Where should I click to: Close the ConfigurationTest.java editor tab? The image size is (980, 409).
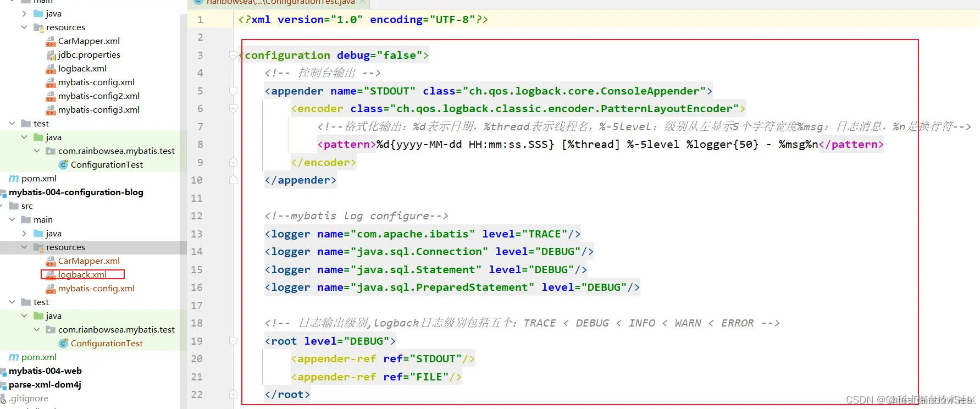click(x=363, y=2)
